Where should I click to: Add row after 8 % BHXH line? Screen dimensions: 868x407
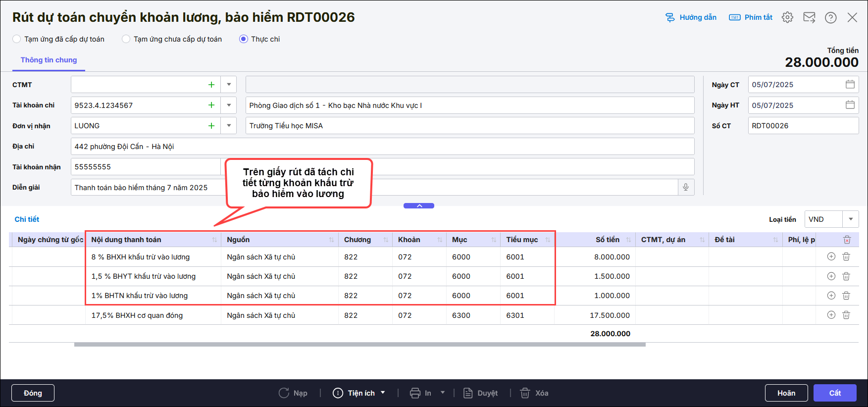click(x=831, y=256)
